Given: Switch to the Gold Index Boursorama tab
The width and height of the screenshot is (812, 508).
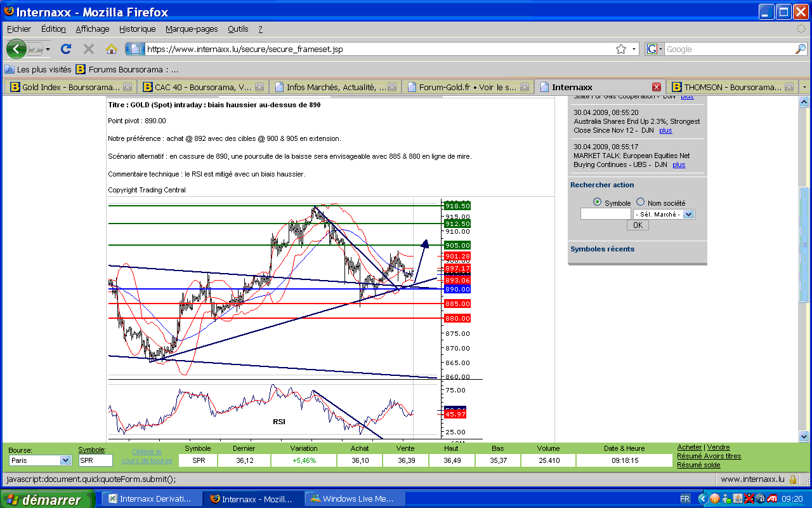Looking at the screenshot, I should [x=70, y=87].
